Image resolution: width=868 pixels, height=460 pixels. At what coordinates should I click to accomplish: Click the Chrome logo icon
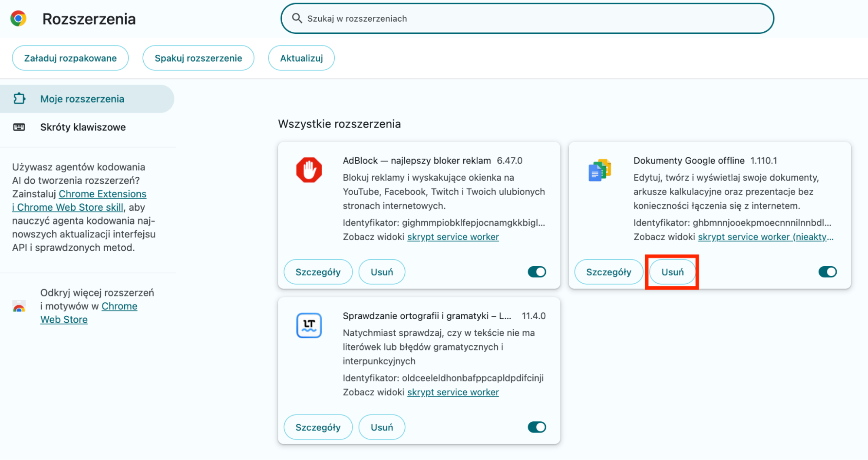tap(18, 19)
